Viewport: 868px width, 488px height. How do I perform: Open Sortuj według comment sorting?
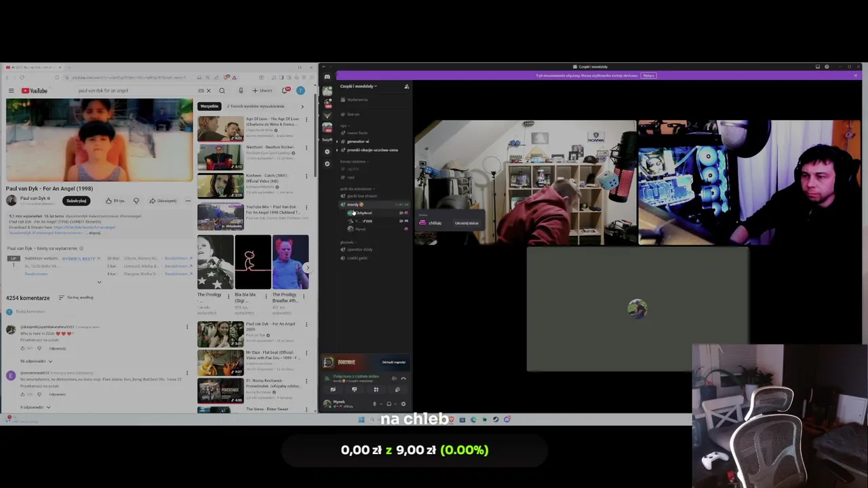coord(76,298)
